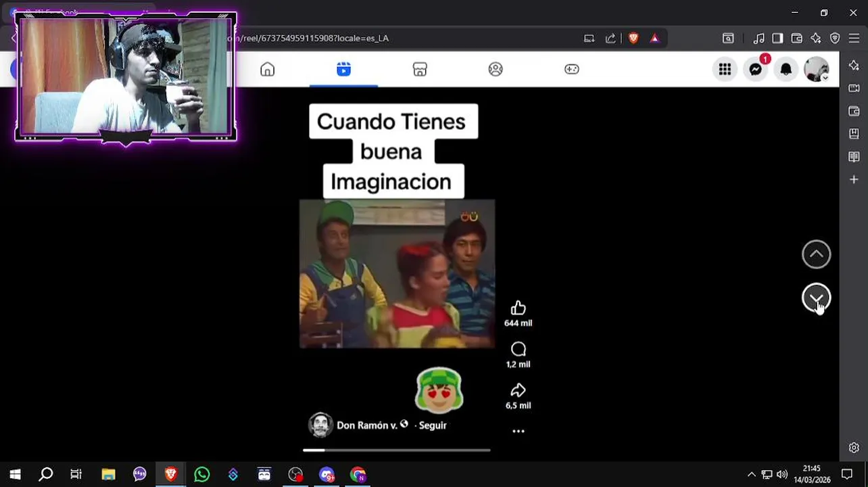Click the reel video frame
Screen dimensions: 868x487
[397, 274]
